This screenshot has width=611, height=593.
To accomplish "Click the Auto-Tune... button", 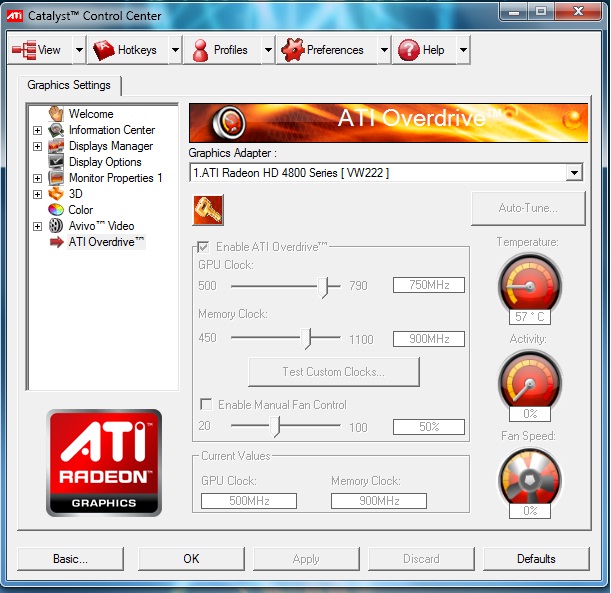I will [528, 208].
